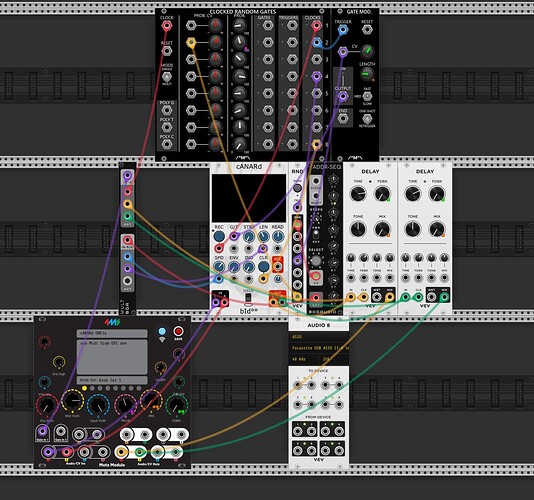Image resolution: width=534 pixels, height=500 pixels.
Task: Click the Gate Mod TRIGGER input jack
Action: click(343, 30)
